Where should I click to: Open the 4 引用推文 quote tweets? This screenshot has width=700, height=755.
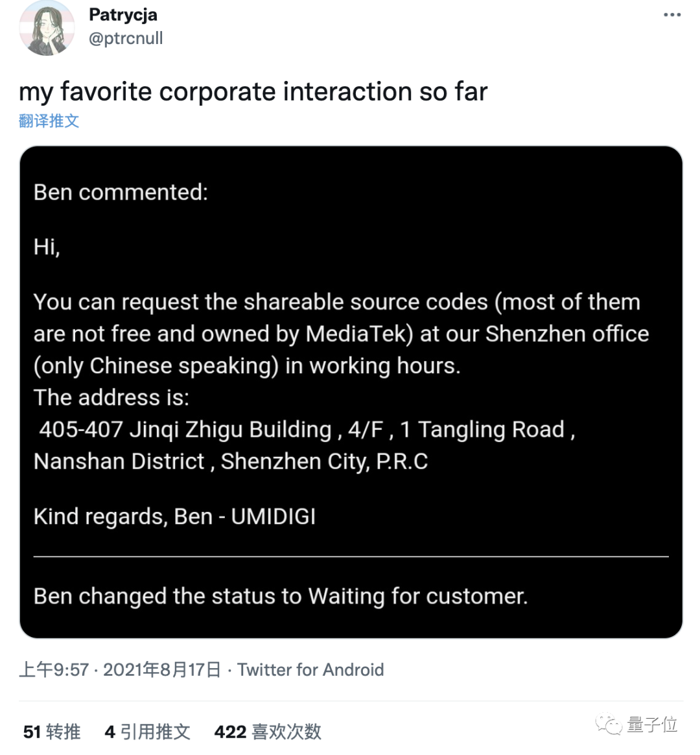[147, 732]
